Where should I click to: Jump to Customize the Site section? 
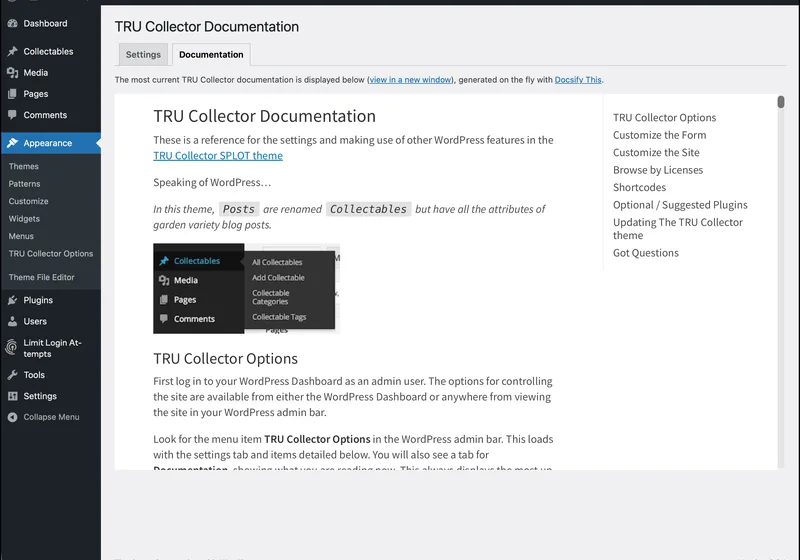coord(656,152)
